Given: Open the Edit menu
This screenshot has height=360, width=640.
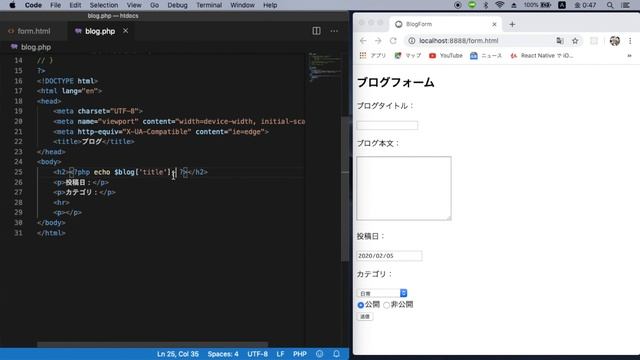Looking at the screenshot, I should tap(75, 5).
